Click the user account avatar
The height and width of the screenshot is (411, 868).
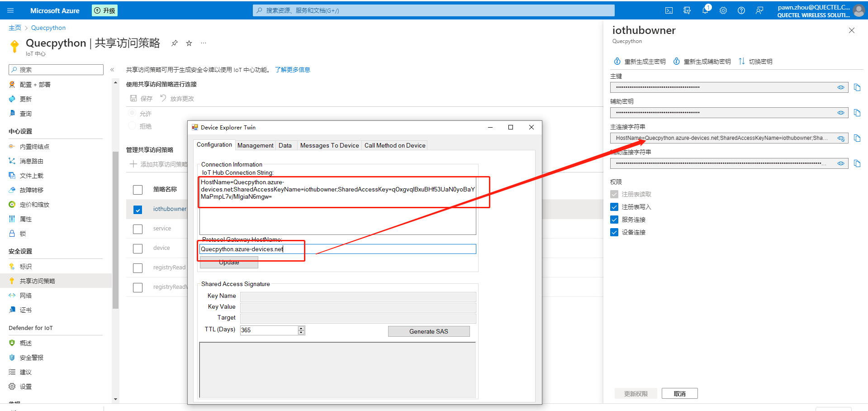point(859,10)
